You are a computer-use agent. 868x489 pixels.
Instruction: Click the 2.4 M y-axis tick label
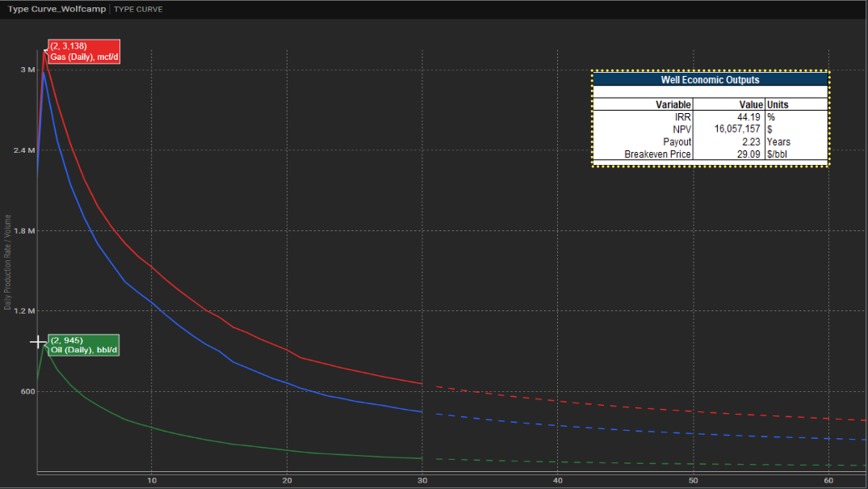tap(24, 150)
